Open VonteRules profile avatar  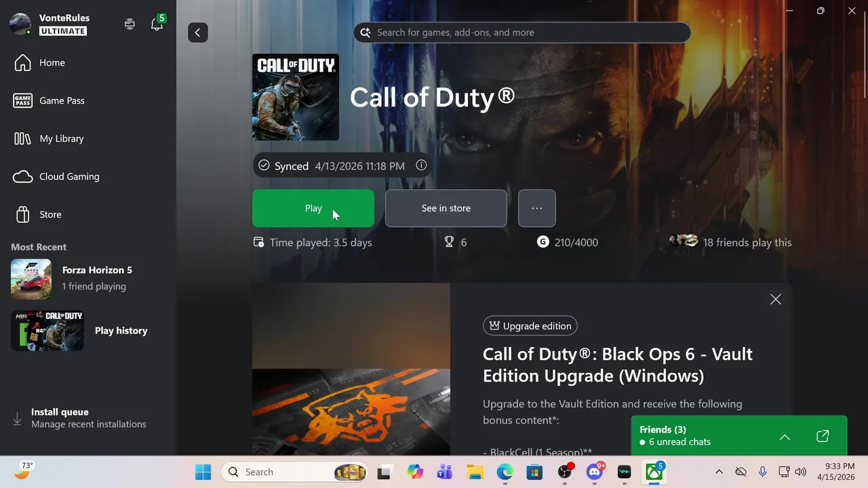tap(20, 24)
